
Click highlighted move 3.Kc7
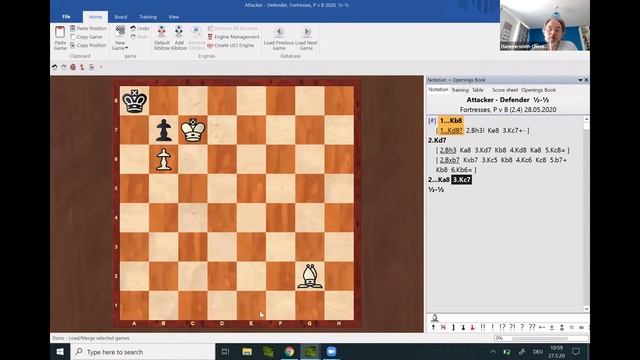point(462,180)
